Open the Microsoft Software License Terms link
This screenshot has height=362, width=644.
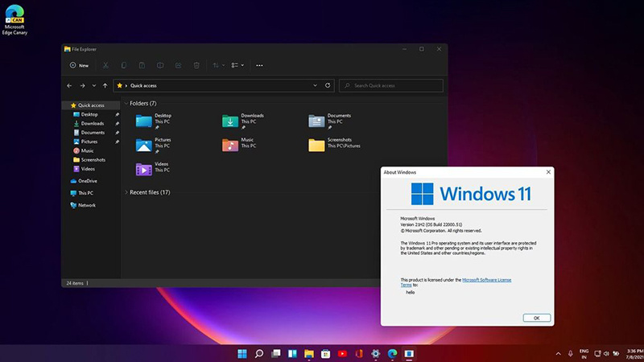coord(485,282)
